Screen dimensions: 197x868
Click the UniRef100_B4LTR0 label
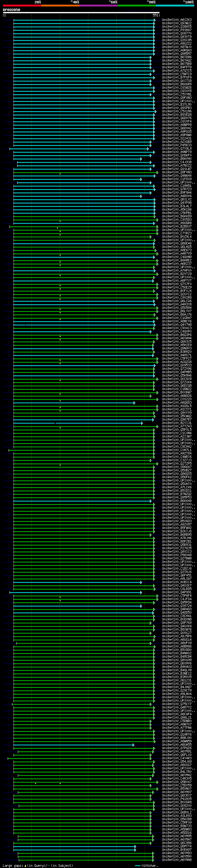tap(177, 772)
